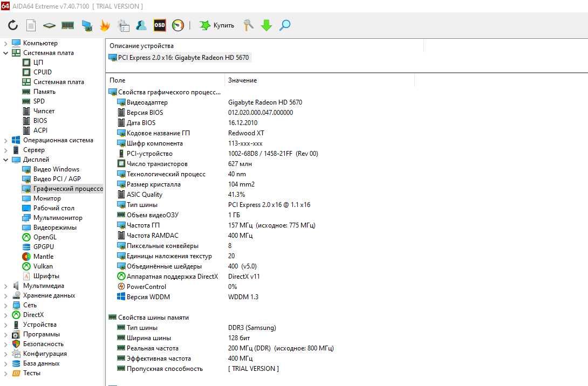Open the search magnifier icon
Viewport: 588px width, 386px height.
tap(285, 25)
